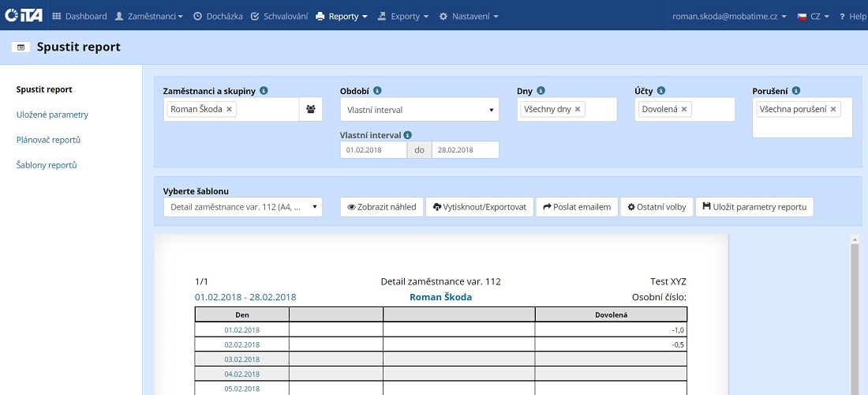
Task: Click info icon next to Zaměstnanci a skupiny
Action: tap(264, 91)
